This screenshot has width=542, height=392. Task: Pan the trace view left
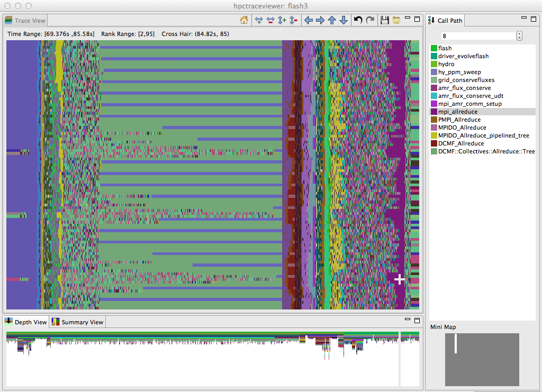pyautogui.click(x=309, y=21)
